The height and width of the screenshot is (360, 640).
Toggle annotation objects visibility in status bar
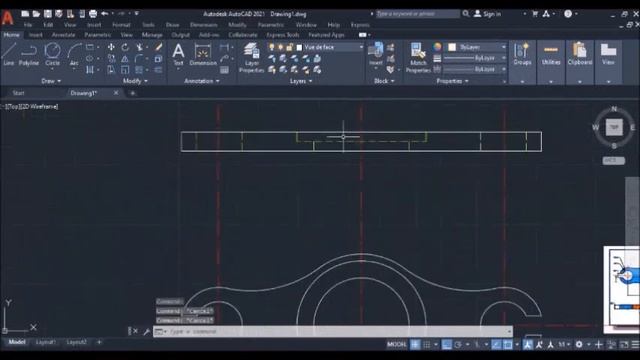[x=527, y=345]
